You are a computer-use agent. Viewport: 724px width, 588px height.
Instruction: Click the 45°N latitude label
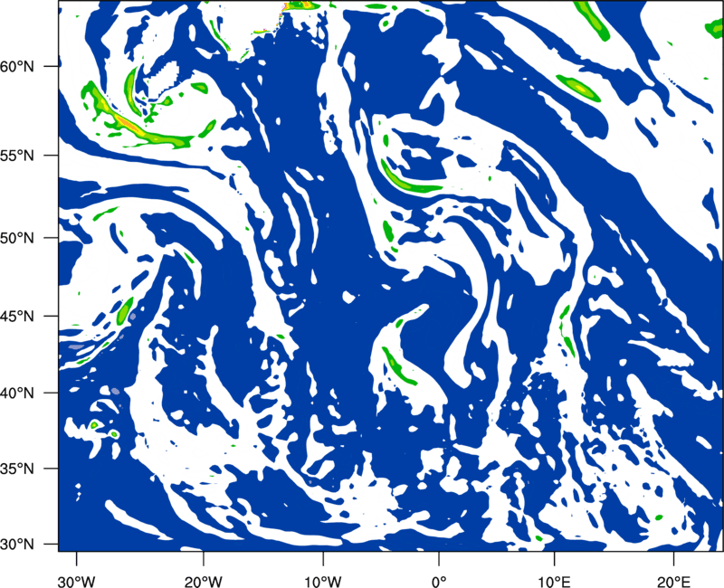click(17, 316)
